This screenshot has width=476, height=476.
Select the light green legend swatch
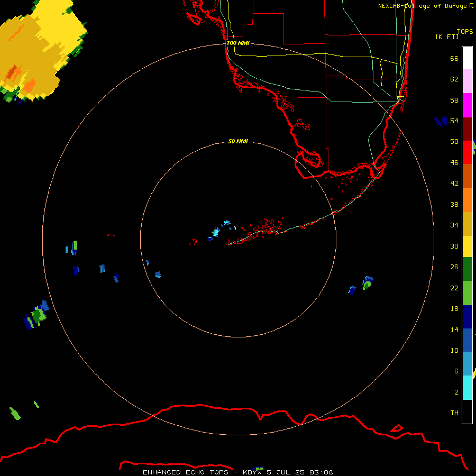coord(467,293)
